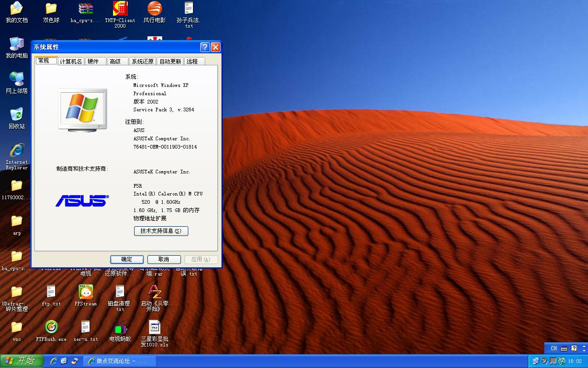
Task: Click the game controller tray icon
Action: coord(561,361)
